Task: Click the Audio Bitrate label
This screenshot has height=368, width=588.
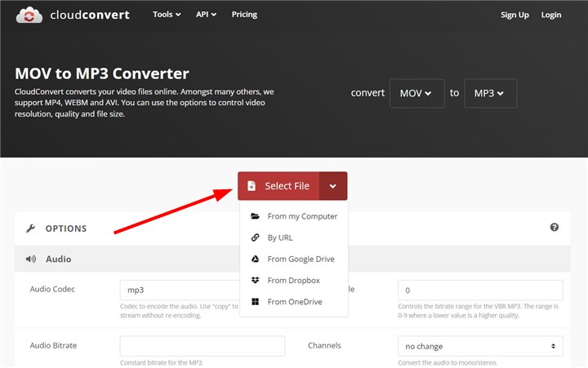Action: pyautogui.click(x=53, y=345)
